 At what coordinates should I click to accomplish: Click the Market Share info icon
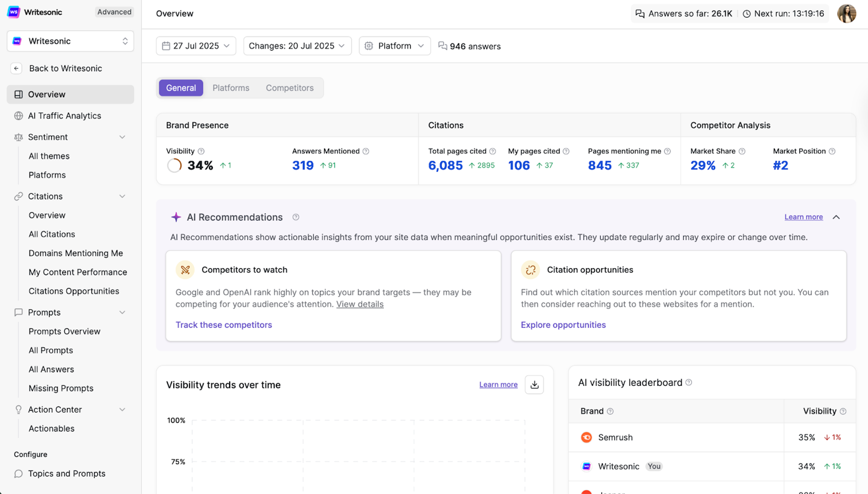tap(742, 151)
